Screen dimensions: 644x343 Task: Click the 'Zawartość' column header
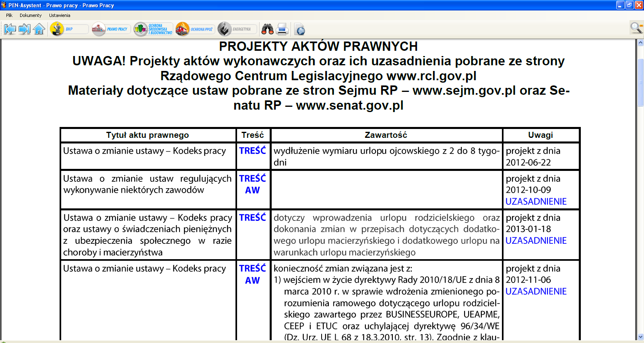[386, 135]
